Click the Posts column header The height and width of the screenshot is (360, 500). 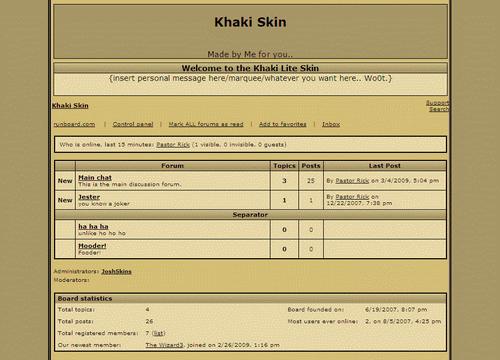tap(311, 166)
